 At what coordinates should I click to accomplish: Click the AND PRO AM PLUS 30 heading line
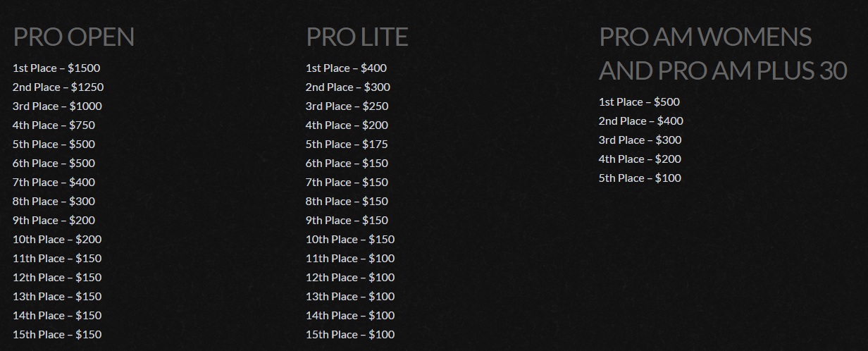point(722,70)
